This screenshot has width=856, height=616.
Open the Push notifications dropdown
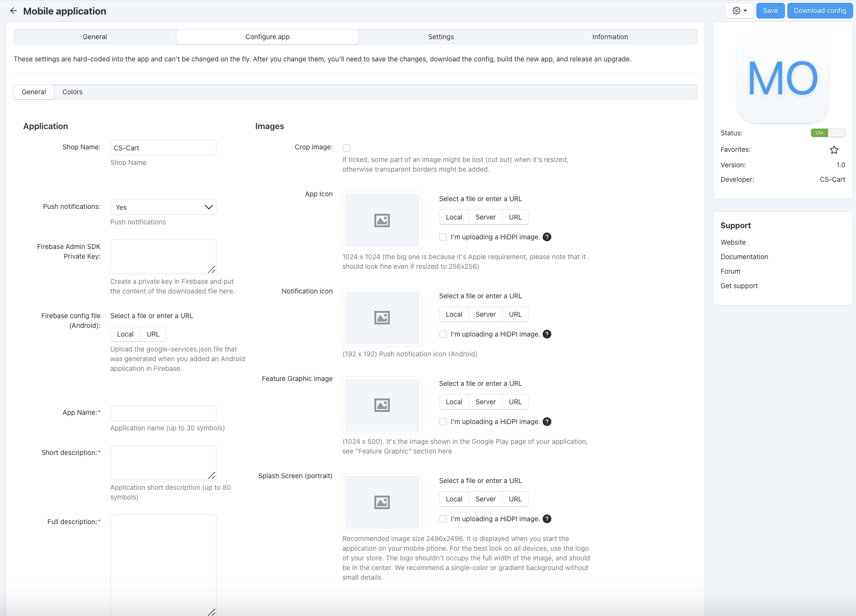(x=163, y=207)
